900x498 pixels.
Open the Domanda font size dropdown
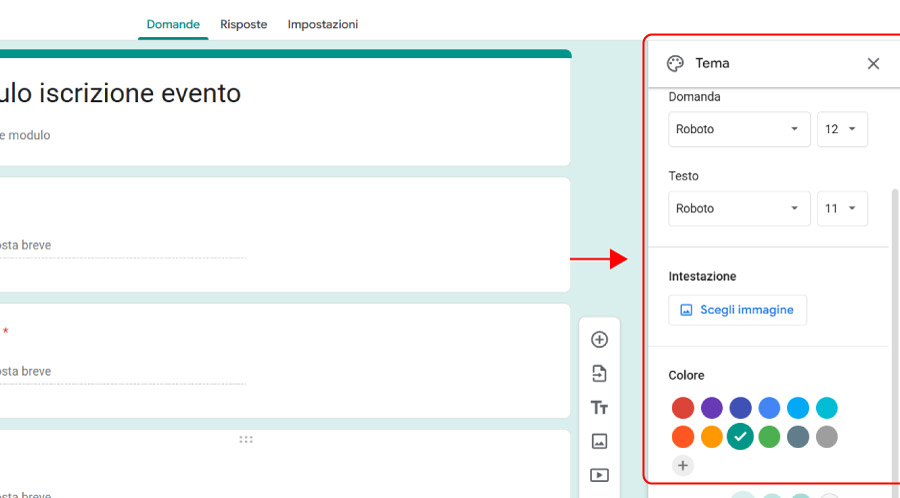click(841, 129)
